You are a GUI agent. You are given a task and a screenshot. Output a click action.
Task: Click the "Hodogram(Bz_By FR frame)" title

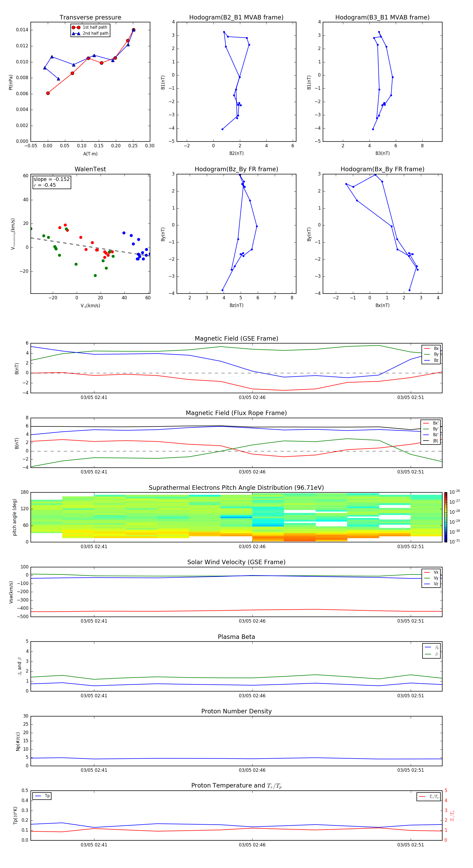click(236, 169)
